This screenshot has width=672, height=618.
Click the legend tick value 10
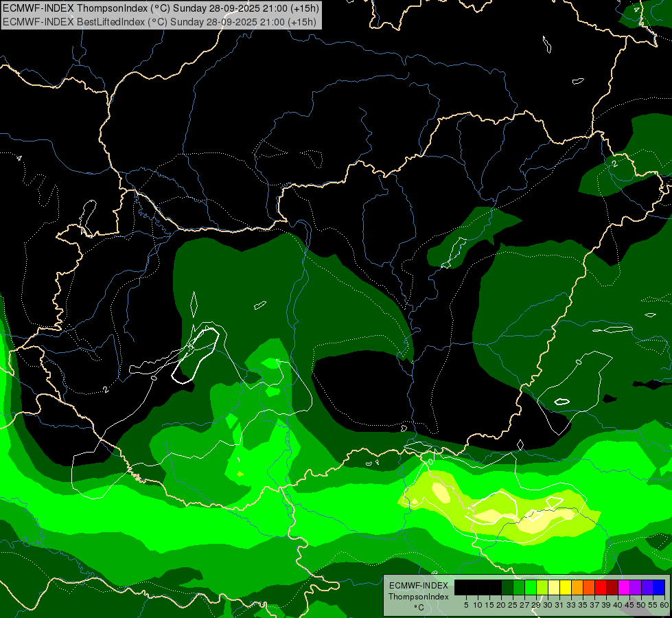coord(478,605)
